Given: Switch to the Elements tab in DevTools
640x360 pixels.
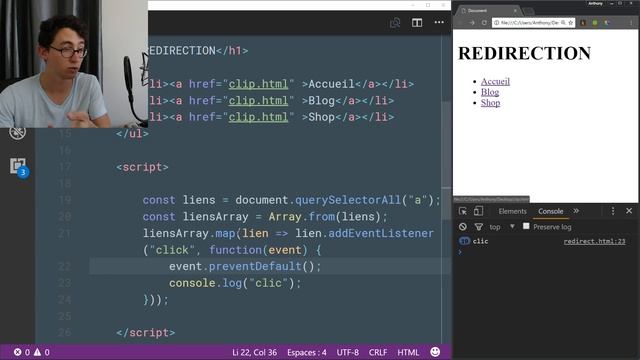Looking at the screenshot, I should click(x=512, y=211).
